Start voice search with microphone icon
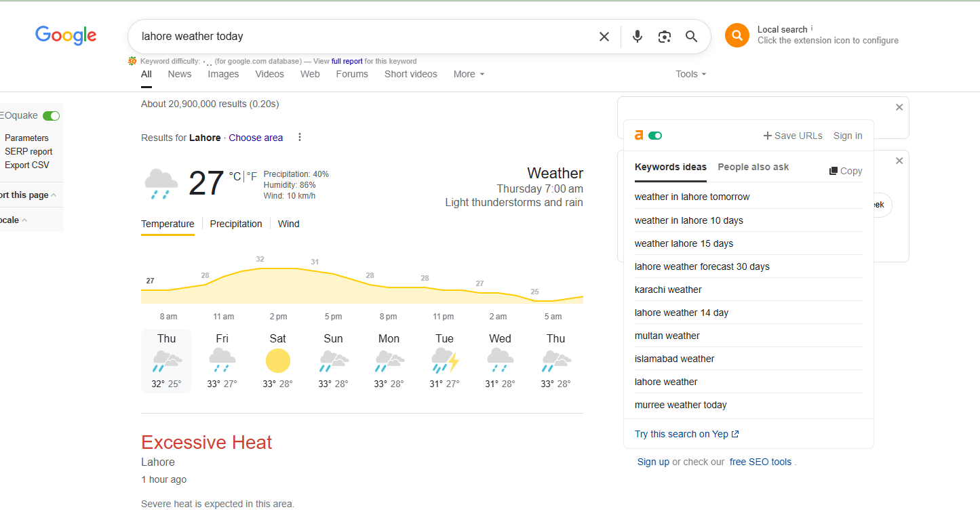Screen dimensions: 980x518 pos(637,37)
